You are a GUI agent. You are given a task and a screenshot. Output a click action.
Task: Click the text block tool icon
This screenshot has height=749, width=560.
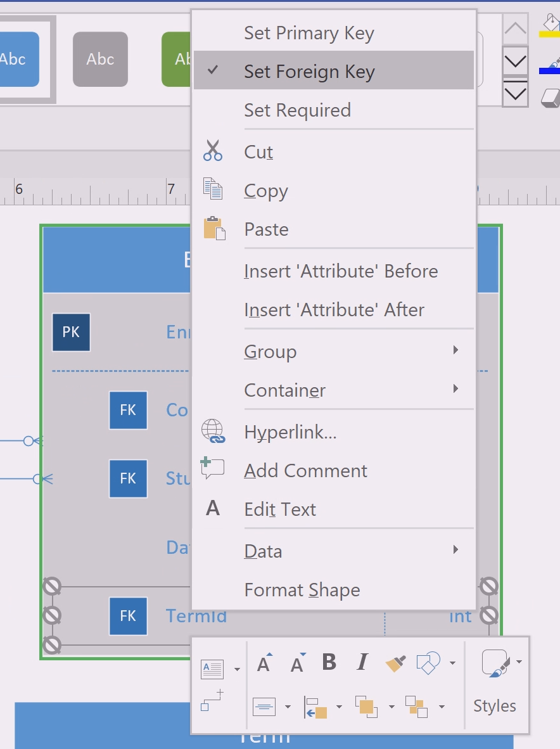pyautogui.click(x=212, y=669)
